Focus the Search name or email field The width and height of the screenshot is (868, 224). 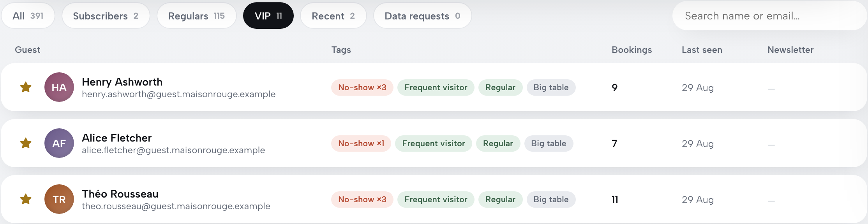click(769, 16)
